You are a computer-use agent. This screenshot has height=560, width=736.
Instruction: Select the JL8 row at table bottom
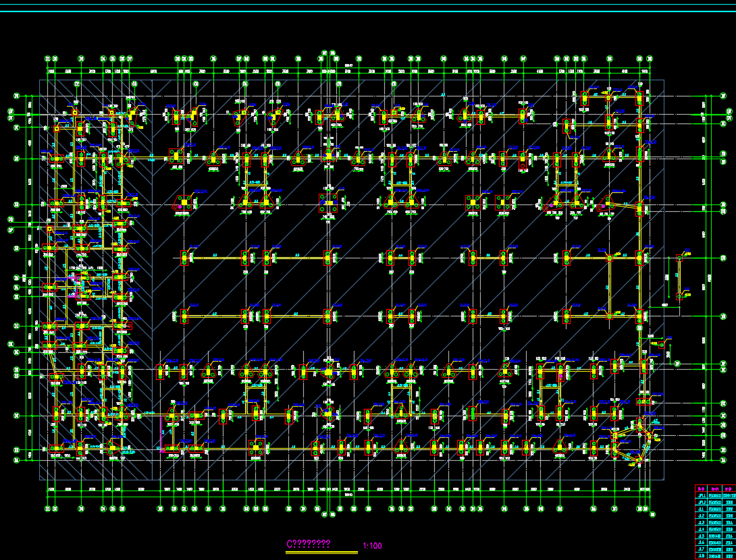click(701, 556)
